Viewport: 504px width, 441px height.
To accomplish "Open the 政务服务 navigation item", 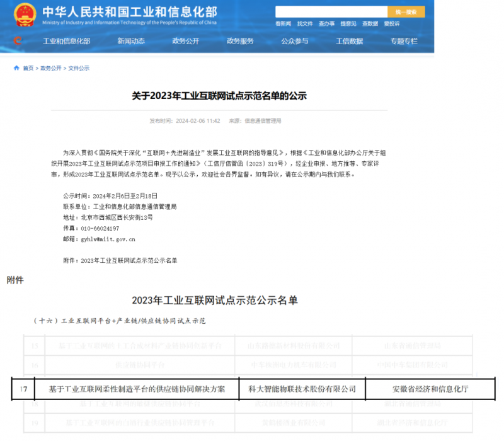I will click(240, 41).
